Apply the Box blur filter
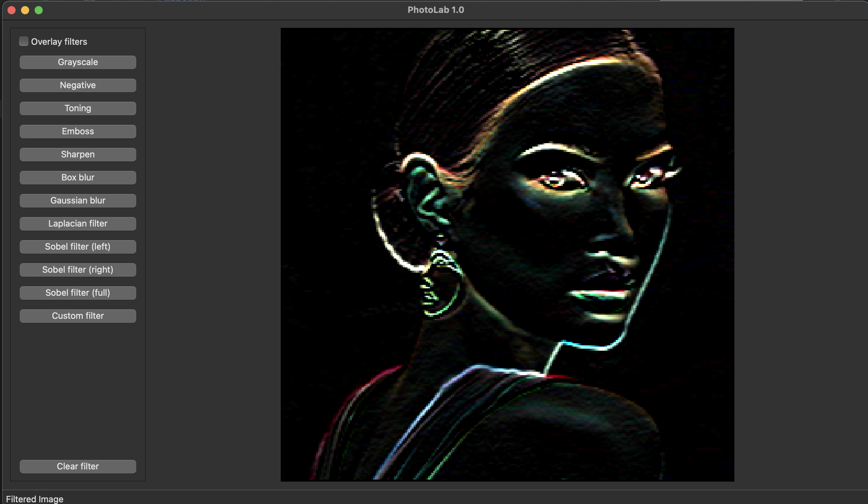This screenshot has width=868, height=504. (x=78, y=178)
